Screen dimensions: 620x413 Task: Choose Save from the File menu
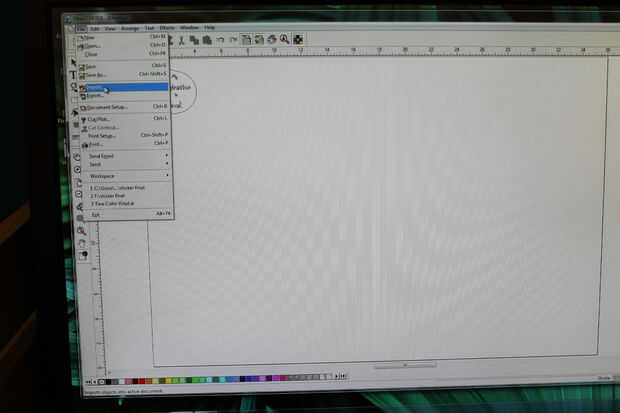123,66
